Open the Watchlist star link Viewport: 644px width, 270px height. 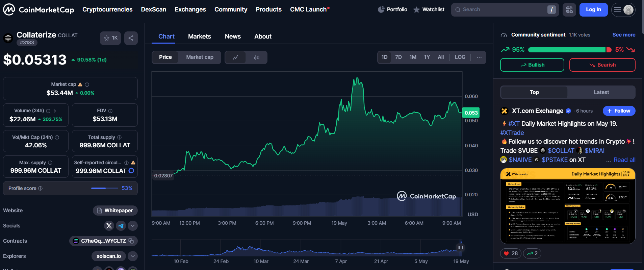(429, 9)
